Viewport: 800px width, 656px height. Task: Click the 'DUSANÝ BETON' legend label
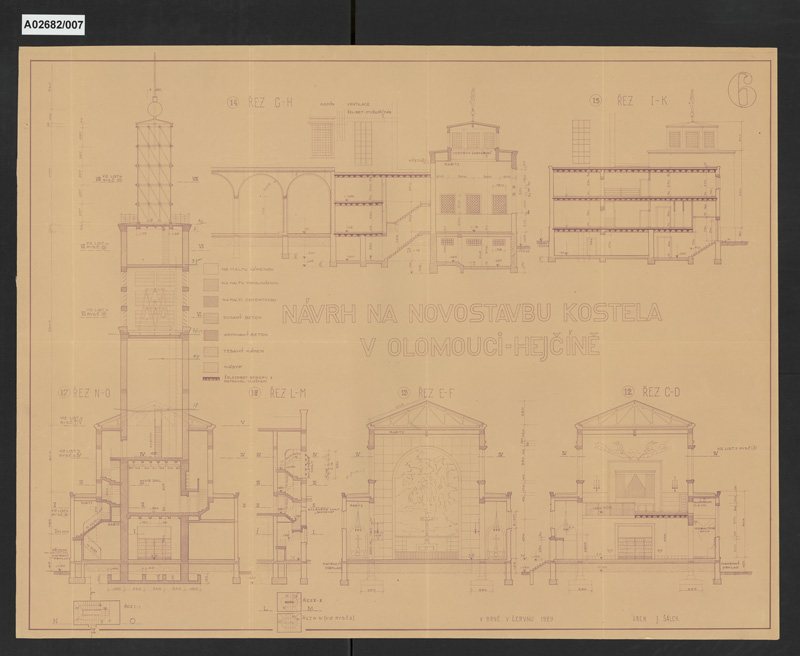pos(242,317)
